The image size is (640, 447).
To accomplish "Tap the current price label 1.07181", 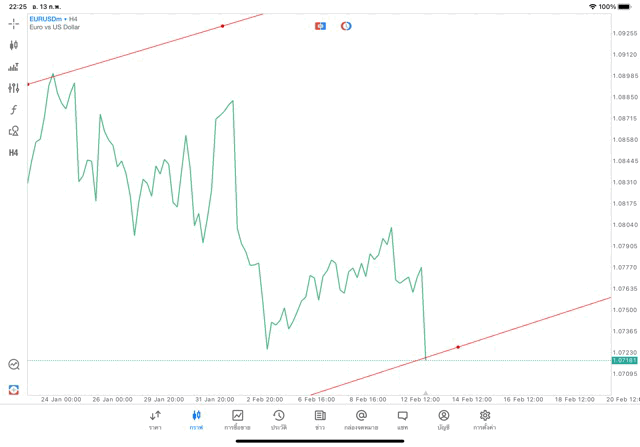I will pyautogui.click(x=623, y=360).
